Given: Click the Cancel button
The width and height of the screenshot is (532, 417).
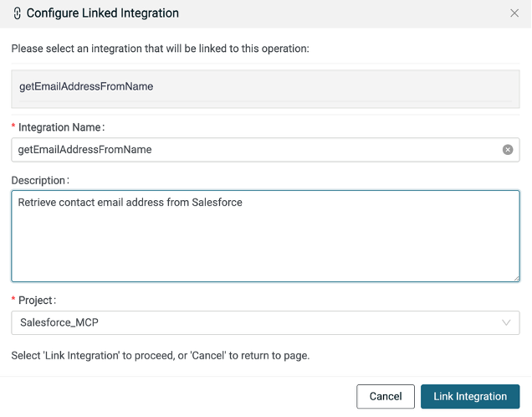Looking at the screenshot, I should 385,396.
